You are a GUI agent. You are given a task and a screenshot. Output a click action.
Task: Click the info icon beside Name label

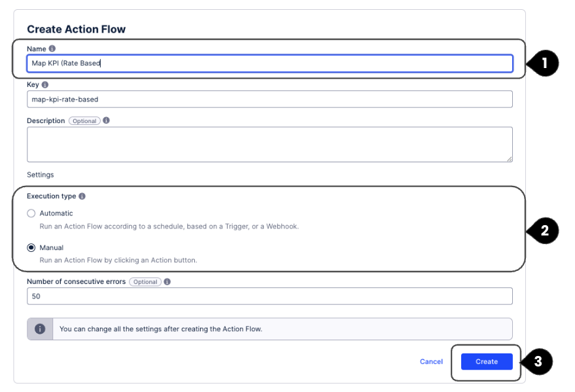click(x=52, y=48)
